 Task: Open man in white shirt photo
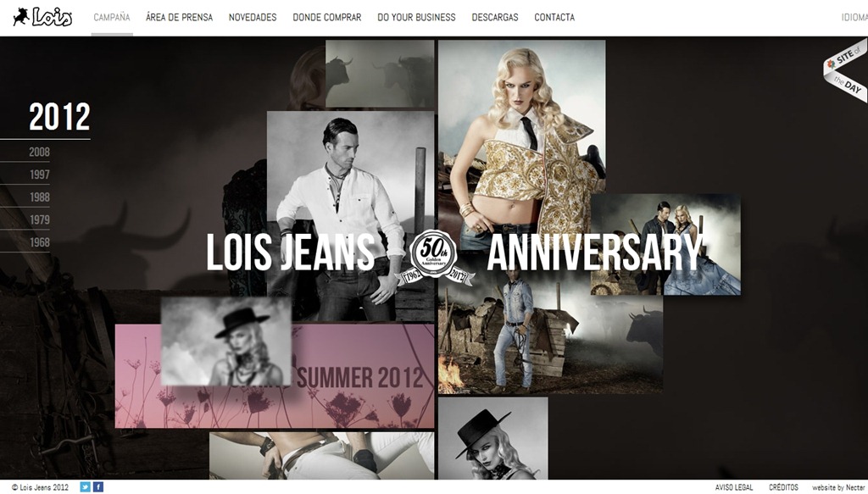tap(350, 216)
